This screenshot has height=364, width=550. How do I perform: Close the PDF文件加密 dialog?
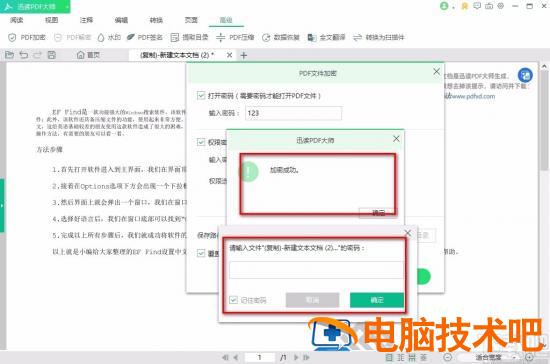436,72
